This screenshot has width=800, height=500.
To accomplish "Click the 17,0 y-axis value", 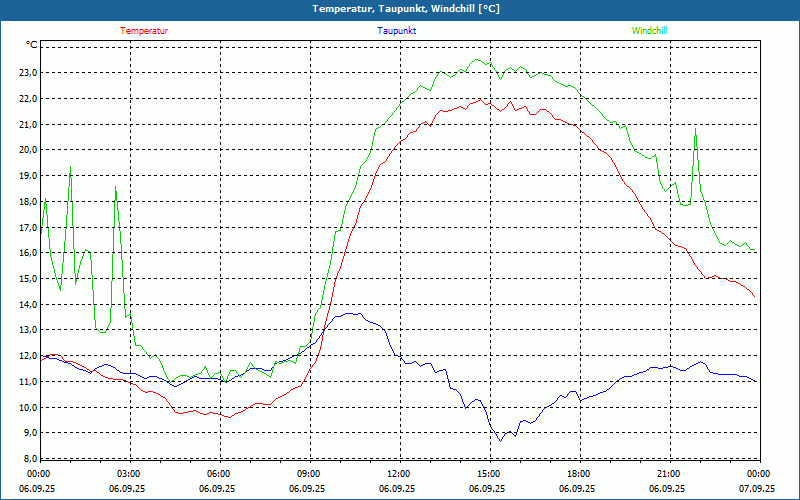I will pos(28,228).
